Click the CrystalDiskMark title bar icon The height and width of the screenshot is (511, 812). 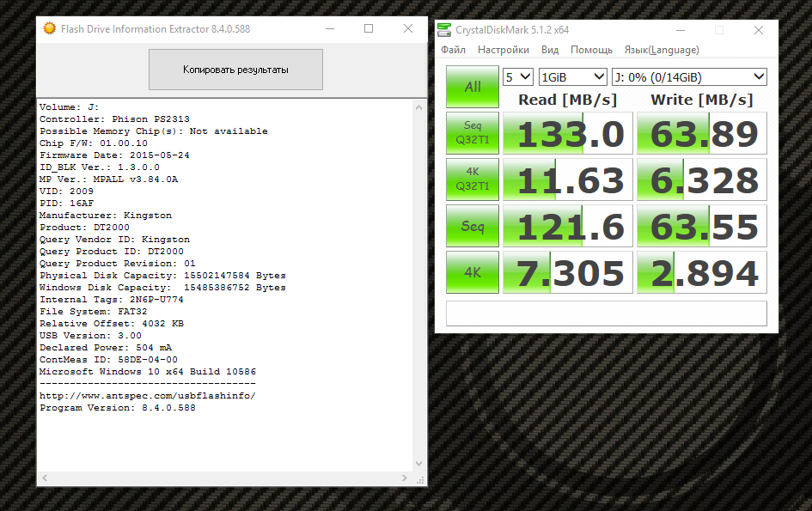click(444, 30)
